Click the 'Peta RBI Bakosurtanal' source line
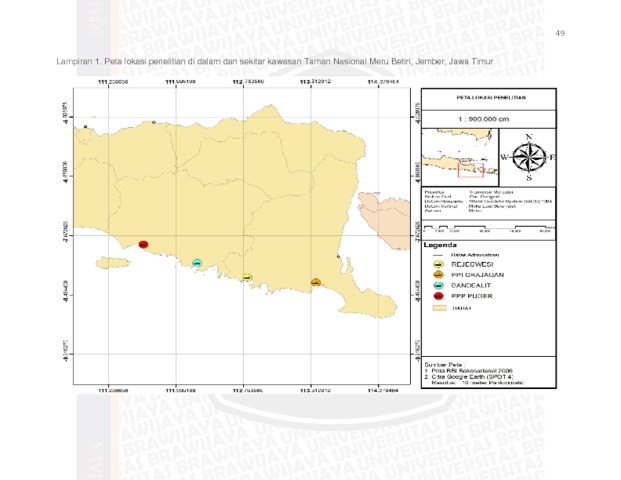621x480 pixels. [469, 371]
